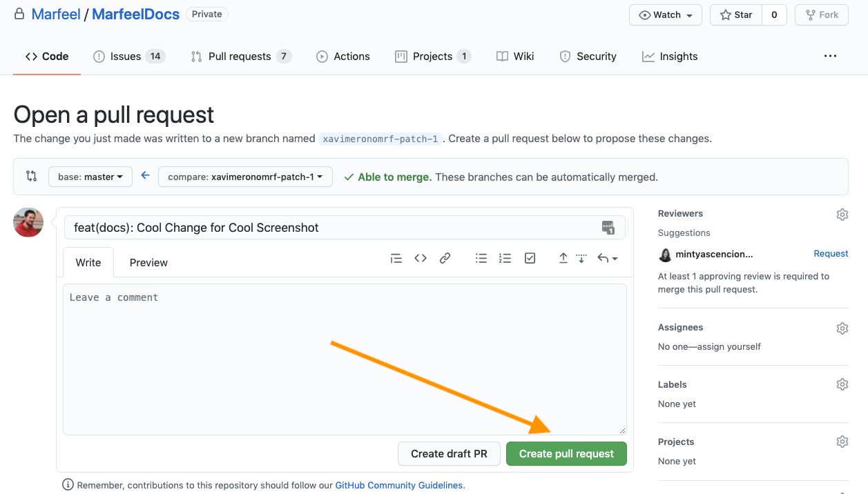Click the Fork button
This screenshot has height=494, width=868.
coord(822,14)
